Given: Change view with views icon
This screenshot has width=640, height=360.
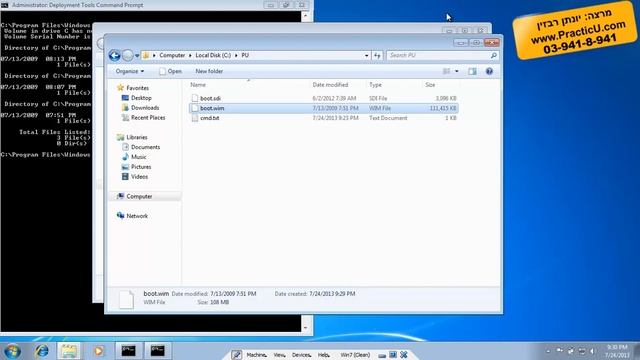Looking at the screenshot, I should pyautogui.click(x=447, y=71).
